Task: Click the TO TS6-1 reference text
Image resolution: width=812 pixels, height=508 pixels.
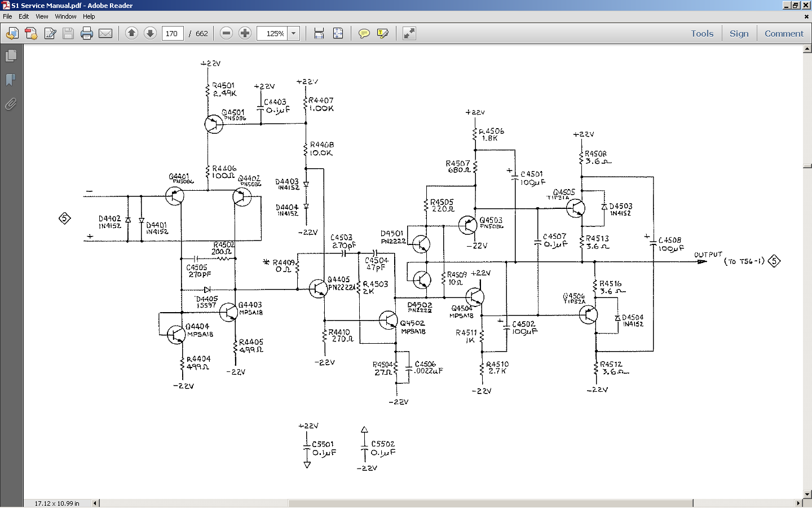Action: point(744,261)
